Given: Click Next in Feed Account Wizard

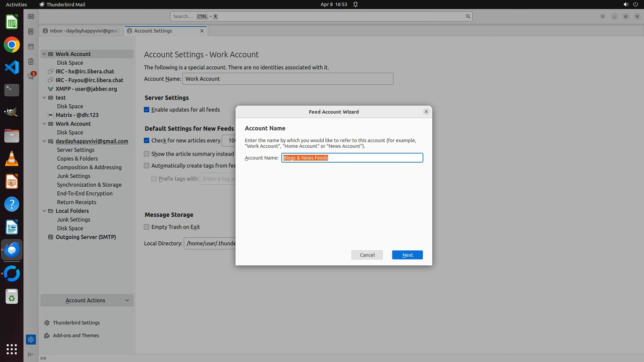Looking at the screenshot, I should coord(407,255).
